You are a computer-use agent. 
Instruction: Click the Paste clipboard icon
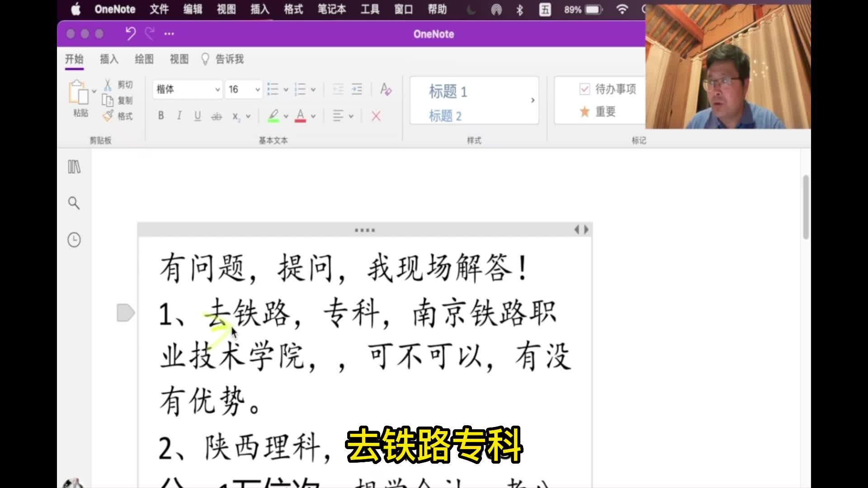coord(78,92)
